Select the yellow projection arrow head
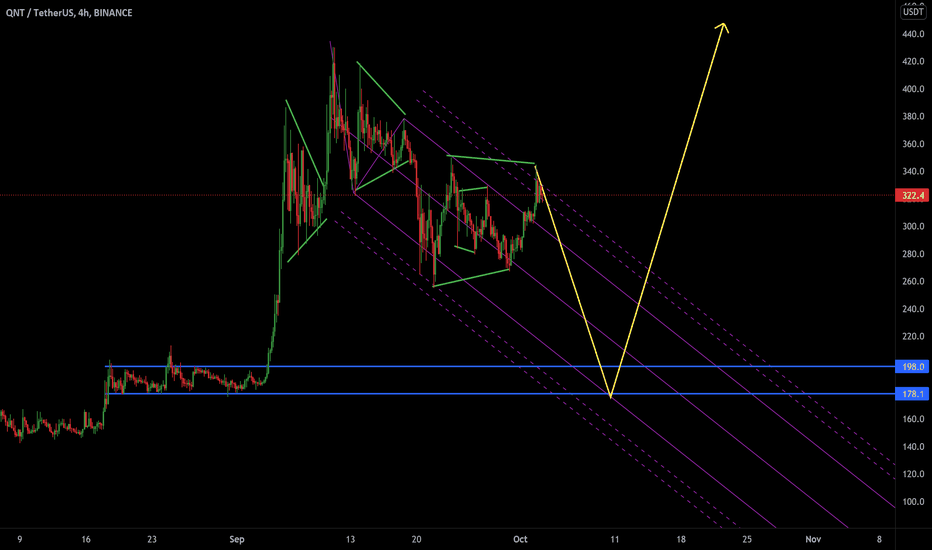The width and height of the screenshot is (932, 550). 722,27
